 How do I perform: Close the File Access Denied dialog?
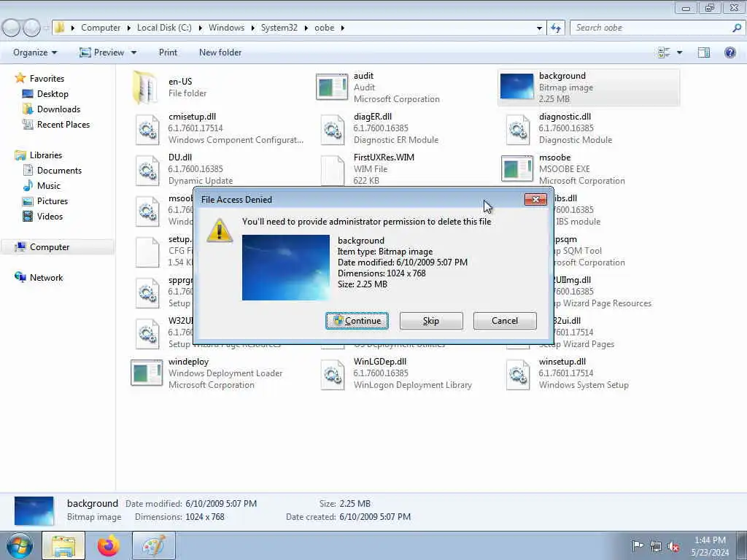535,199
